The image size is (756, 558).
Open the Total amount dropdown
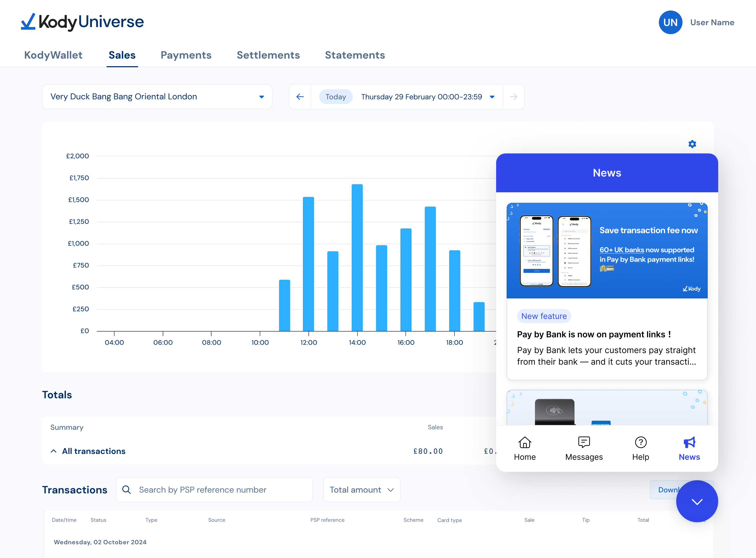pos(362,490)
